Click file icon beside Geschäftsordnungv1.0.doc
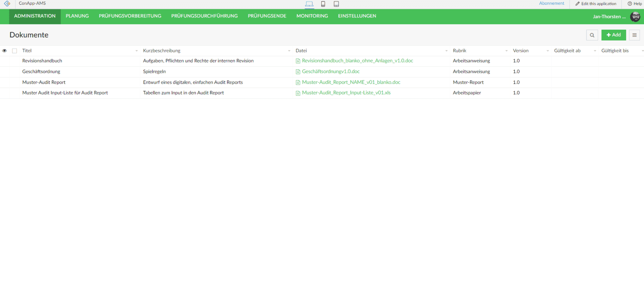Image resolution: width=644 pixels, height=283 pixels. 298,72
